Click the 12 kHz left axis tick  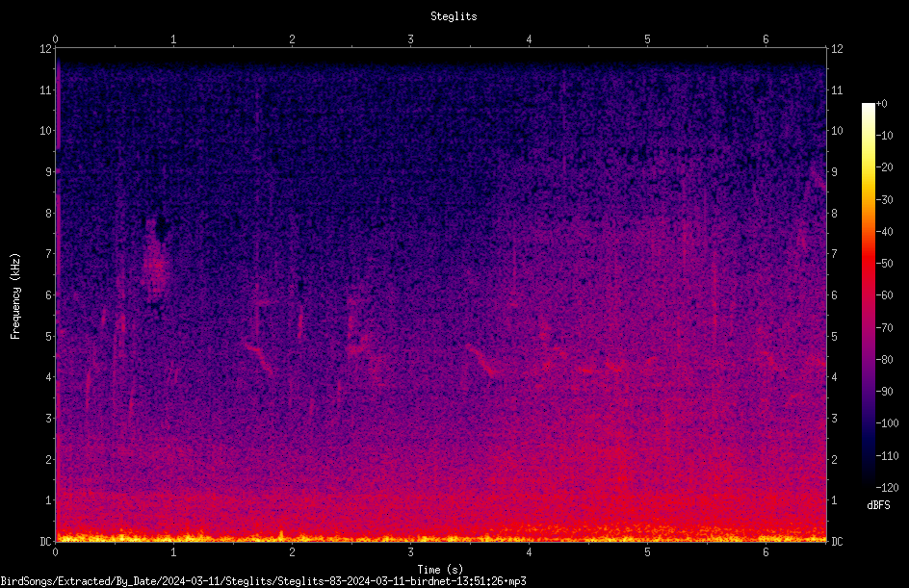46,49
